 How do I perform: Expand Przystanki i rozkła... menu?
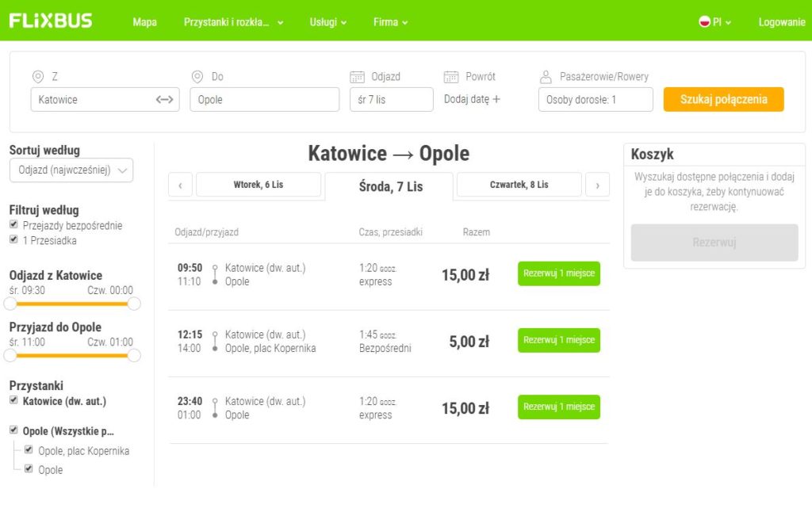pyautogui.click(x=233, y=22)
